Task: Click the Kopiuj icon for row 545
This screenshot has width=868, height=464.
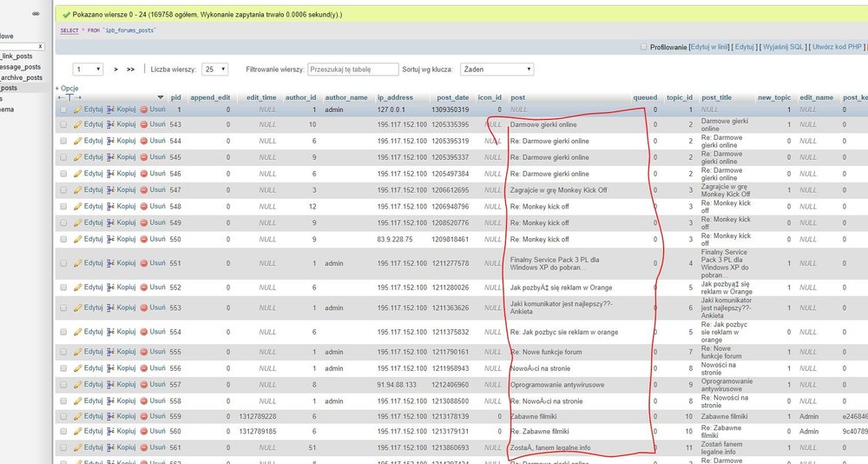Action: point(111,156)
